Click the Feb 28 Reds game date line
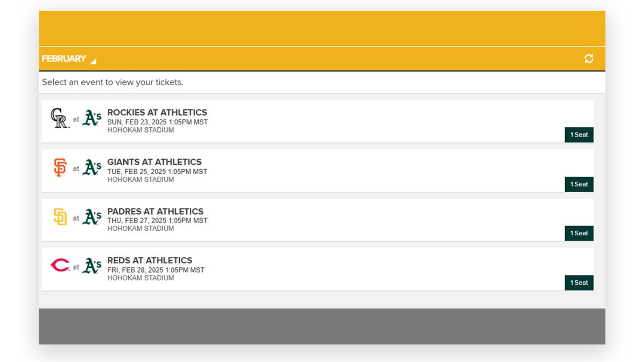 pos(156,270)
